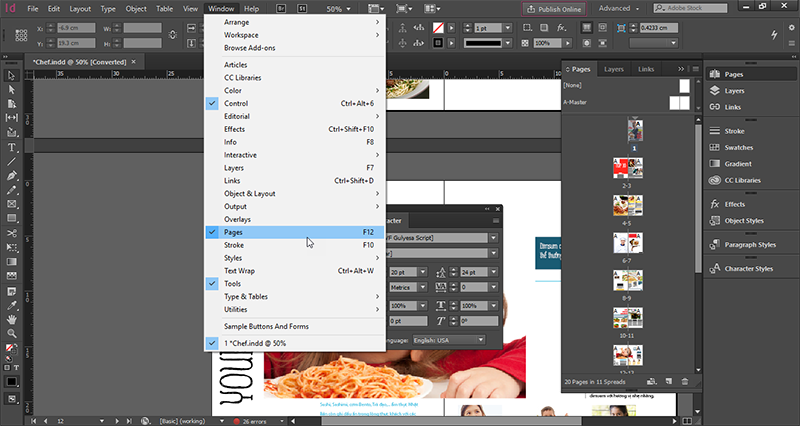Image resolution: width=800 pixels, height=426 pixels.
Task: Select the Direct Selection tool
Action: (11, 90)
